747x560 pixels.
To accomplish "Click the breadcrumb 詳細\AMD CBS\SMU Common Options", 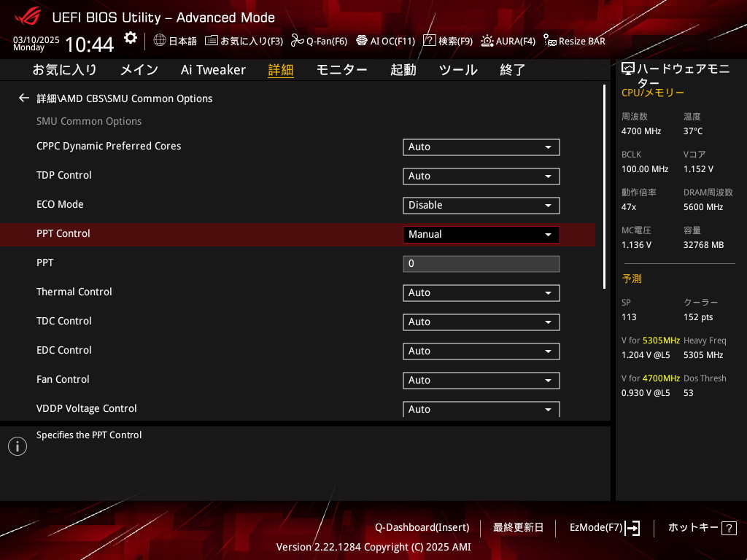I will pos(124,98).
